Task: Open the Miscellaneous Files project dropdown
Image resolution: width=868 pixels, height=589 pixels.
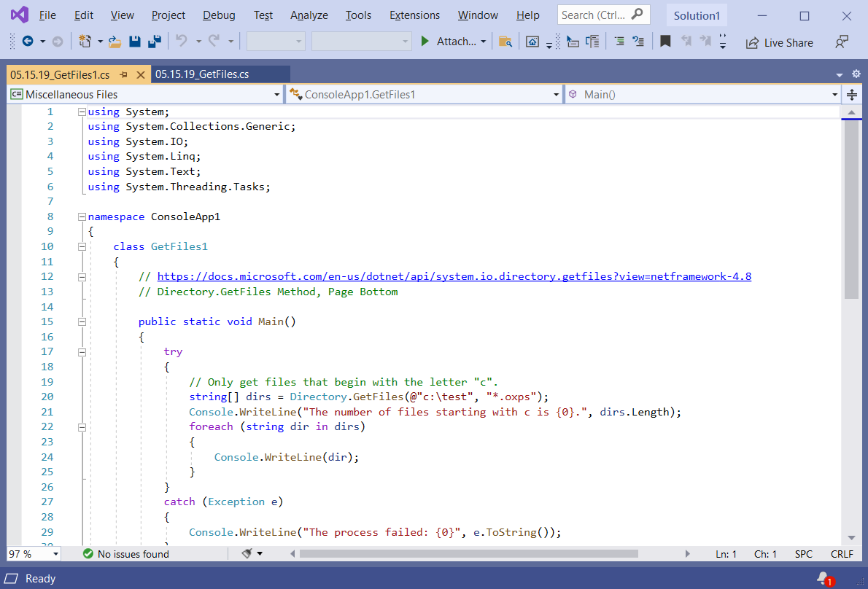Action: [145, 95]
